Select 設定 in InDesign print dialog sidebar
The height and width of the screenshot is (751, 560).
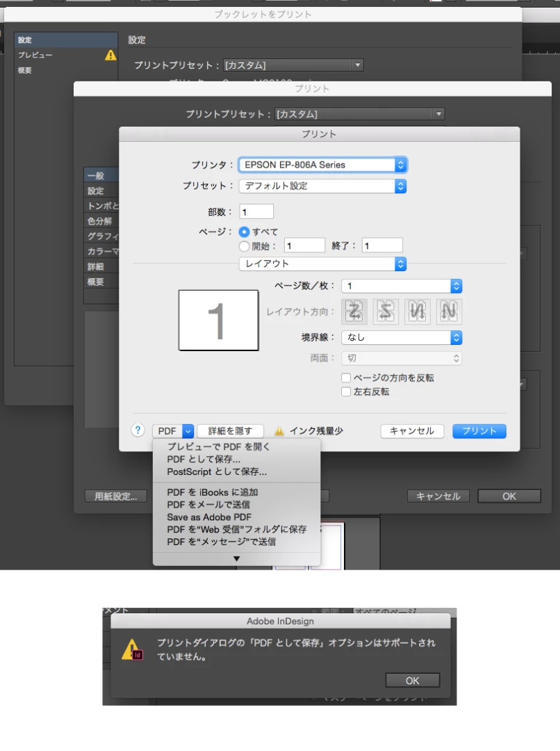pos(101,191)
